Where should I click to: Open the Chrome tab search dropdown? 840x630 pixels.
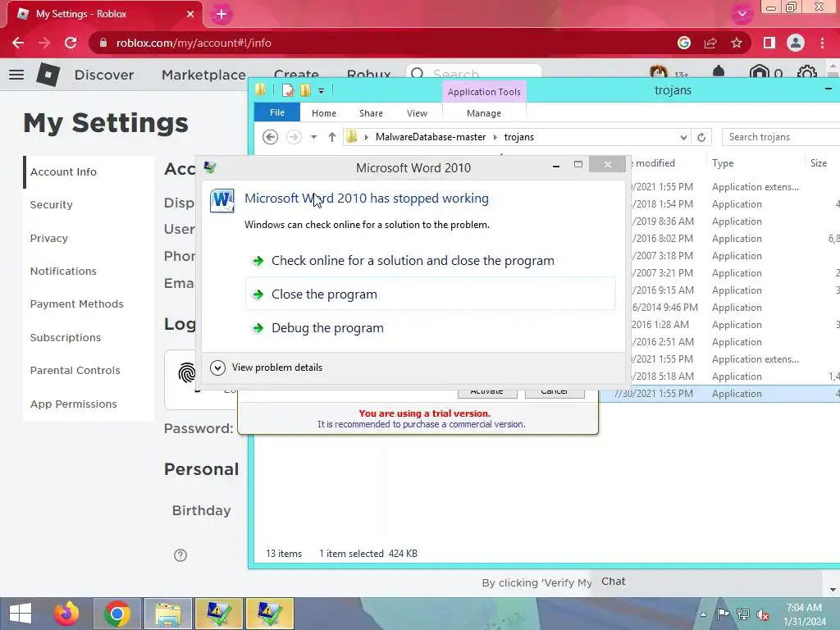(742, 14)
